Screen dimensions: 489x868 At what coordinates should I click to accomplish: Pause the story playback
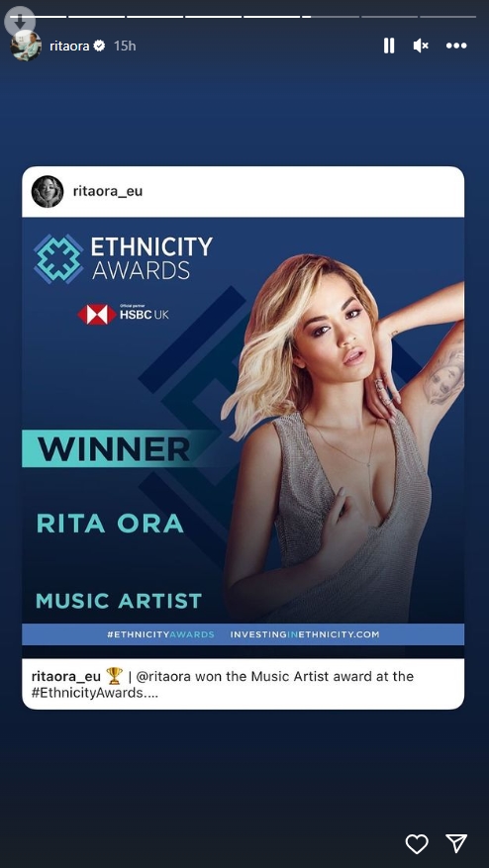tap(389, 46)
